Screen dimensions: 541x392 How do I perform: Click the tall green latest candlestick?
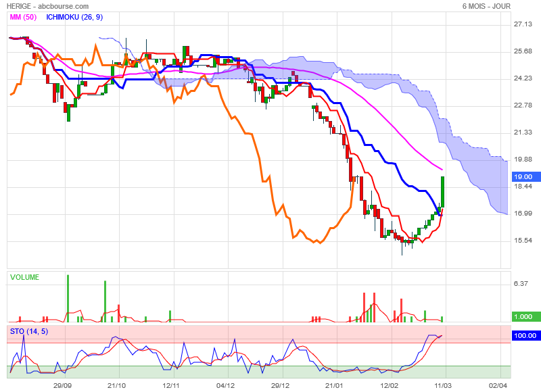coord(442,192)
